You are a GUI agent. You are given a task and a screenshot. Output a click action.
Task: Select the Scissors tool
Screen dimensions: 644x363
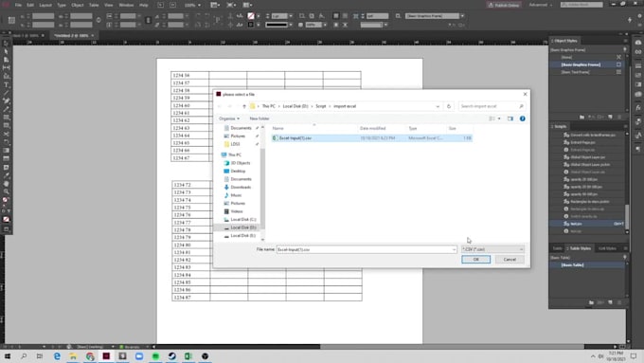click(7, 134)
